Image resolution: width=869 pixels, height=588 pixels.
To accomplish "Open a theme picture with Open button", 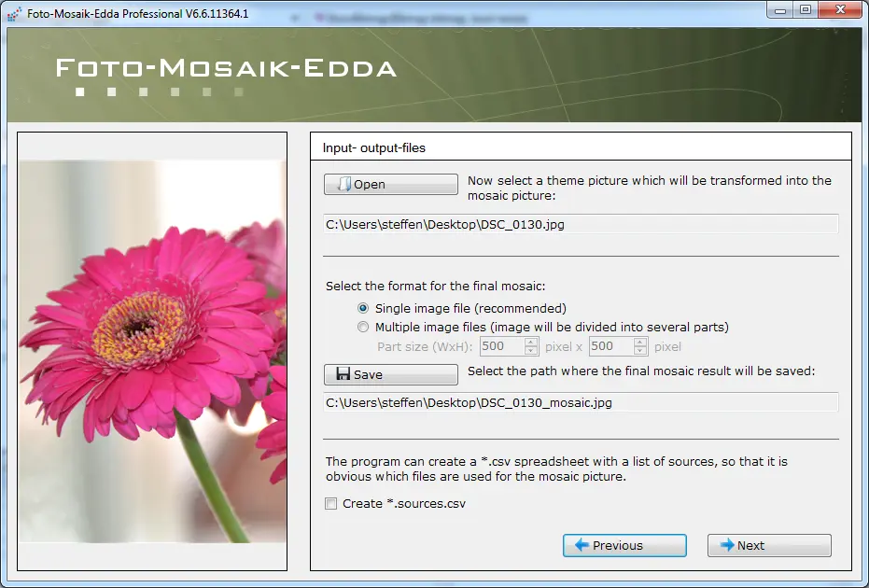I will point(391,184).
